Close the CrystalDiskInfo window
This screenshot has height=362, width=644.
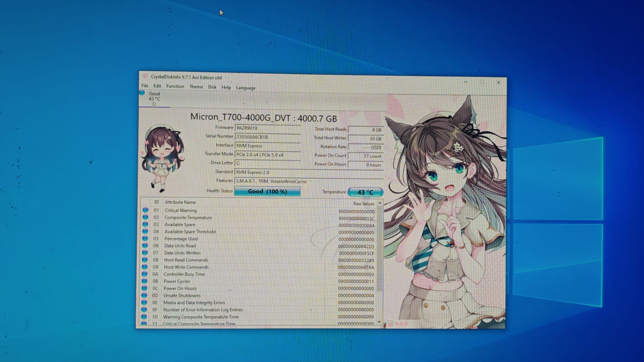[498, 82]
